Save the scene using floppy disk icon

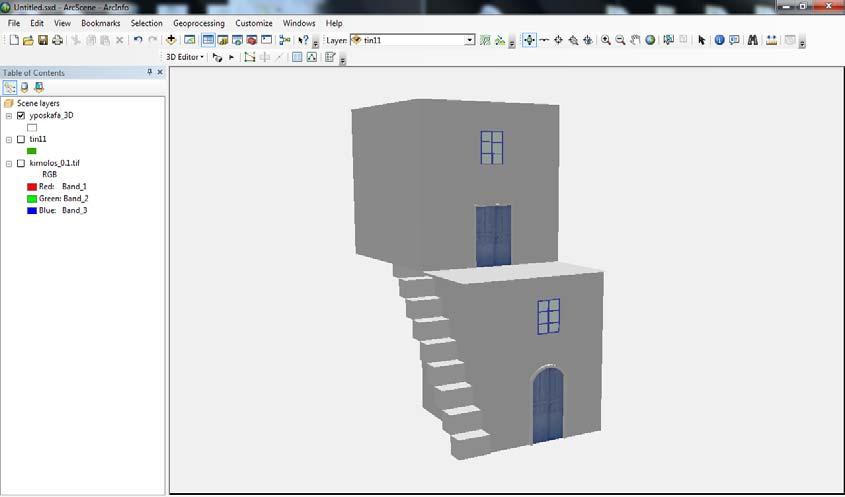(43, 40)
